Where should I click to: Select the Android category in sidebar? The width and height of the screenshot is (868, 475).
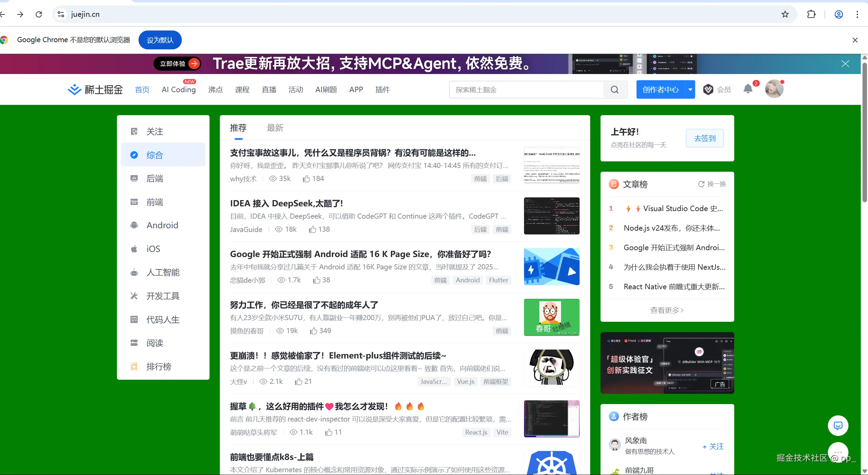162,225
